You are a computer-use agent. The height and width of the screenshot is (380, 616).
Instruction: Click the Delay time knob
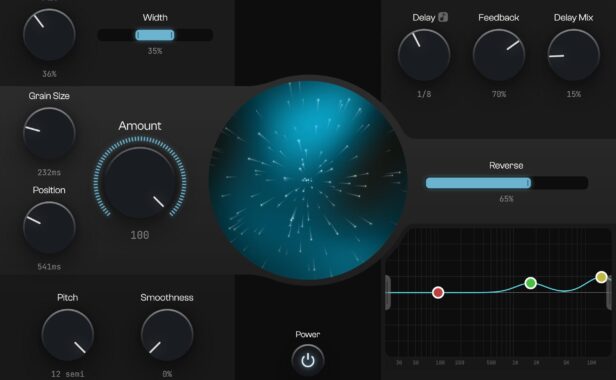424,55
